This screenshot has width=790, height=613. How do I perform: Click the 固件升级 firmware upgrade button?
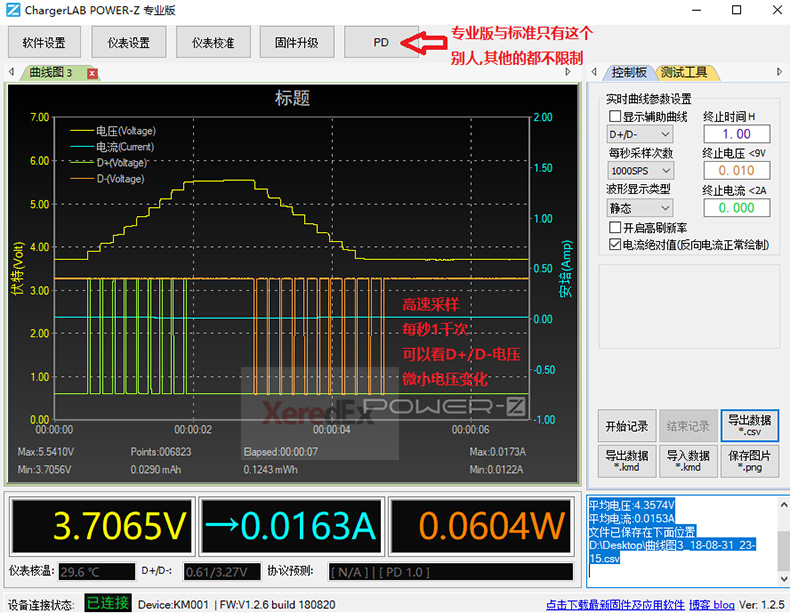pyautogui.click(x=297, y=42)
